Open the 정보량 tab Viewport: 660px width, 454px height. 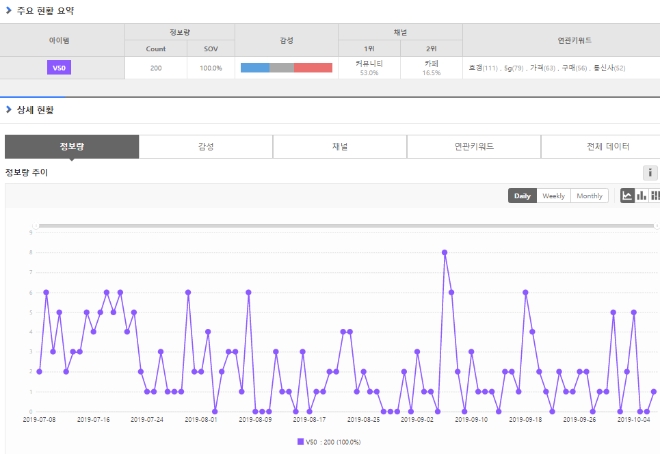[72, 147]
